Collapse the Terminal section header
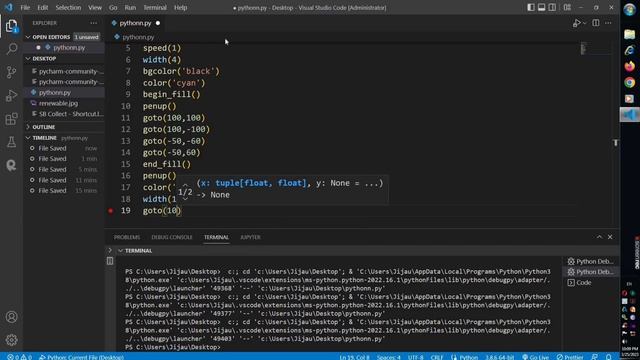This screenshot has height=360, width=640. pos(120,251)
